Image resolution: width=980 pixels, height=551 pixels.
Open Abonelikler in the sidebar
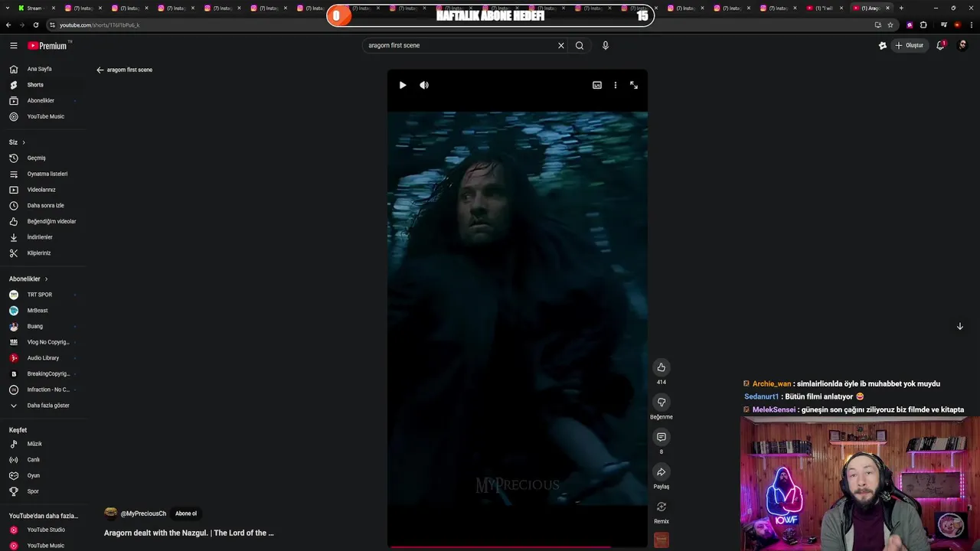pyautogui.click(x=41, y=100)
